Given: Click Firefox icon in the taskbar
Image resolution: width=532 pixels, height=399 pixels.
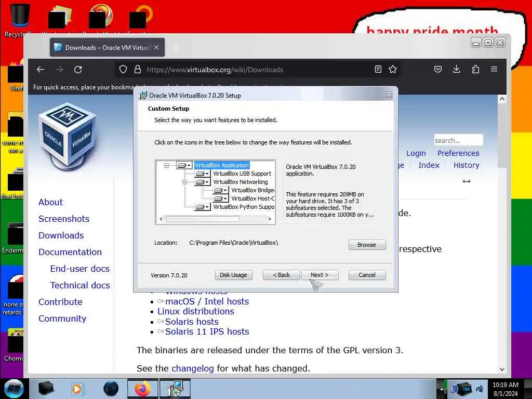Looking at the screenshot, I should [x=142, y=389].
